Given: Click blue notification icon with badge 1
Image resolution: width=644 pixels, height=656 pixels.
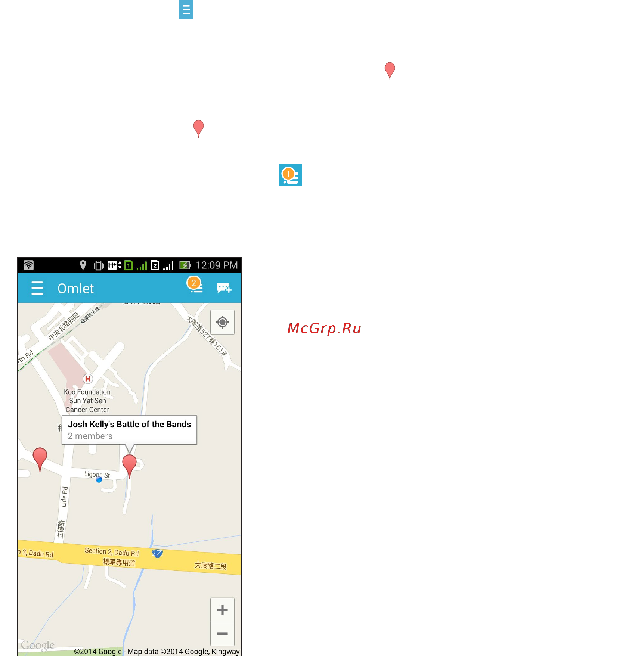Looking at the screenshot, I should tap(290, 175).
